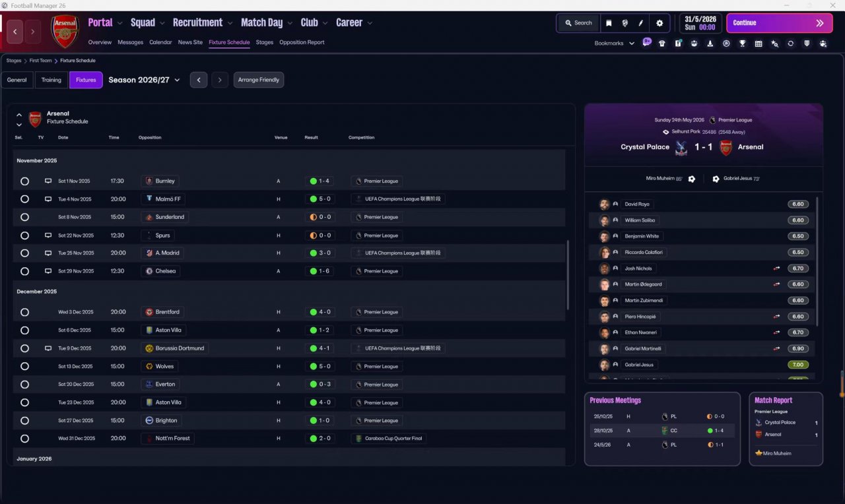Select the Spurs fixture radio button
Viewport: 845px width, 504px height.
[24, 236]
